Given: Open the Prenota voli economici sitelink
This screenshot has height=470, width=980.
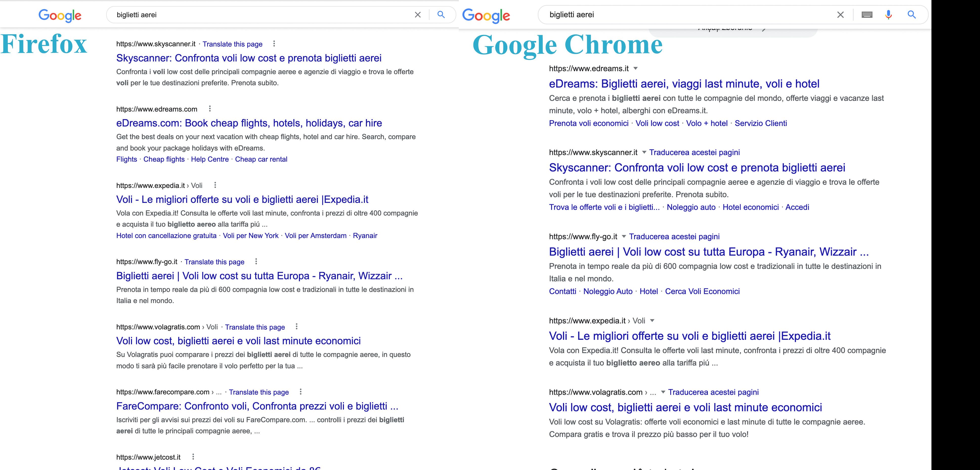Looking at the screenshot, I should (589, 123).
